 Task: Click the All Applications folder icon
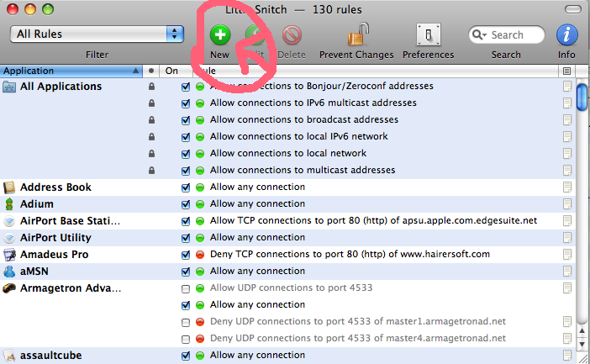9,87
